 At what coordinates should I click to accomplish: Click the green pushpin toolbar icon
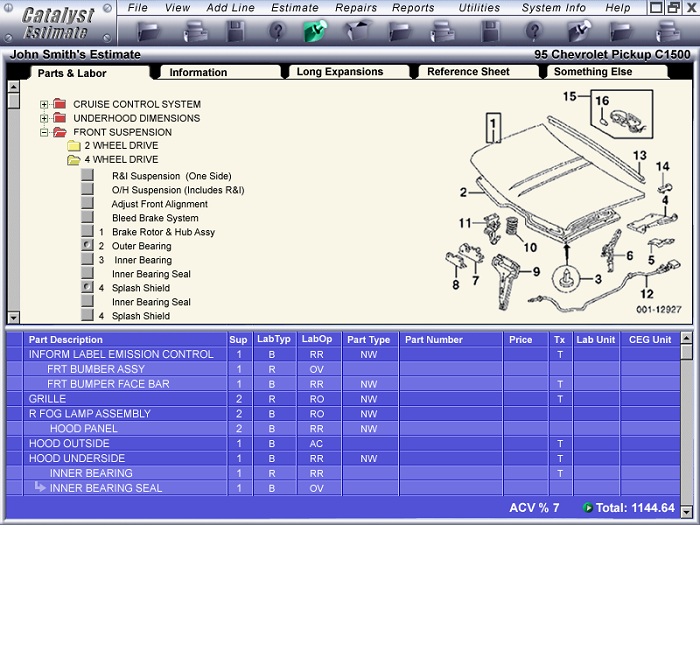click(315, 32)
